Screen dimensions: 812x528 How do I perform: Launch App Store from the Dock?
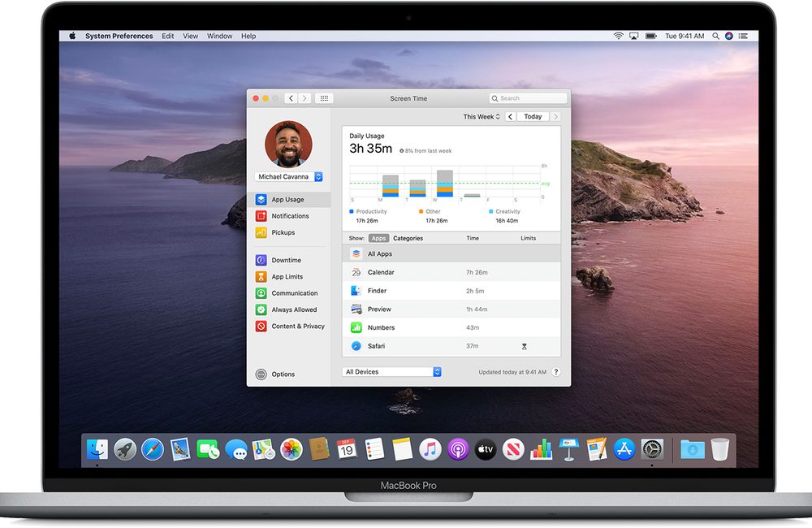(x=624, y=449)
